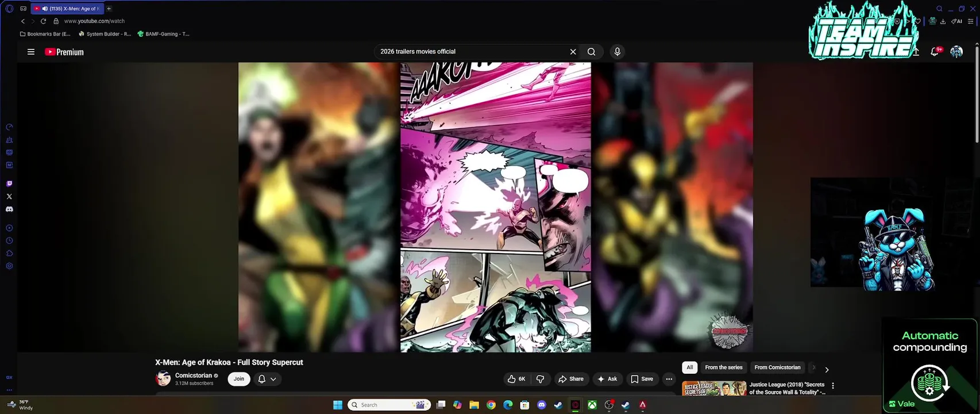Open the Opera AI button
The width and height of the screenshot is (980, 414).
957,21
